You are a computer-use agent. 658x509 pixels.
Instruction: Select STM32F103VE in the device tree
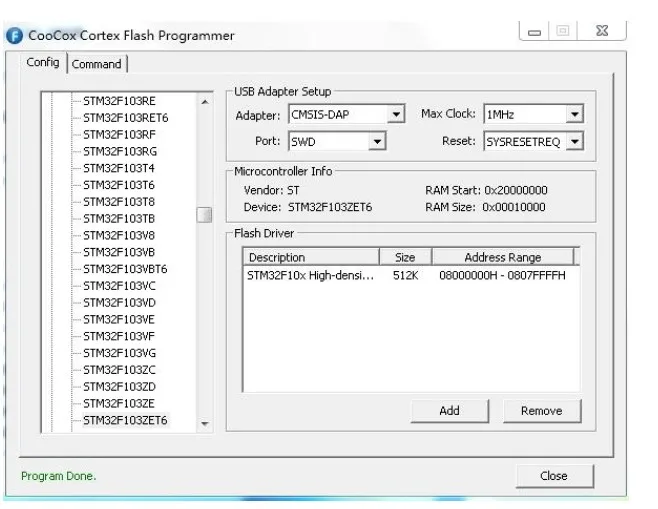tap(119, 319)
